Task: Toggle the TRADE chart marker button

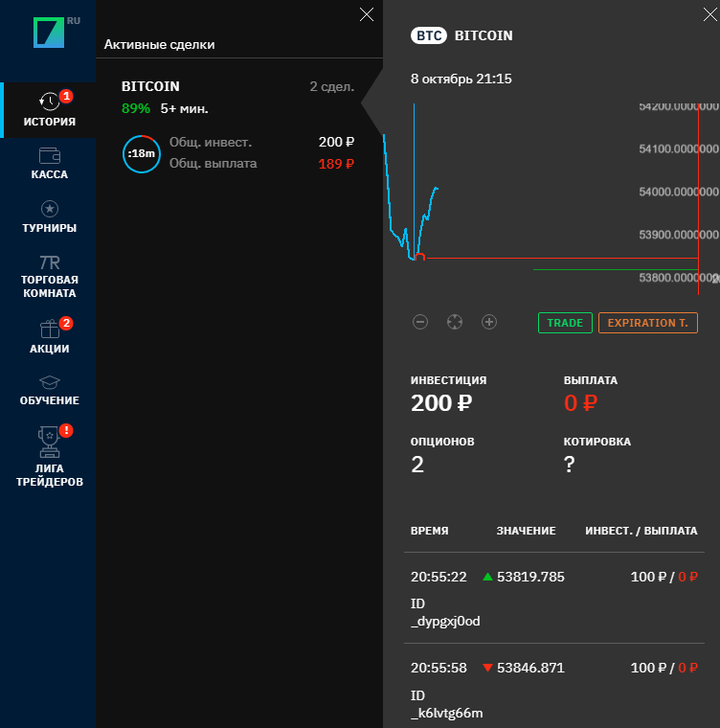Action: click(x=565, y=323)
